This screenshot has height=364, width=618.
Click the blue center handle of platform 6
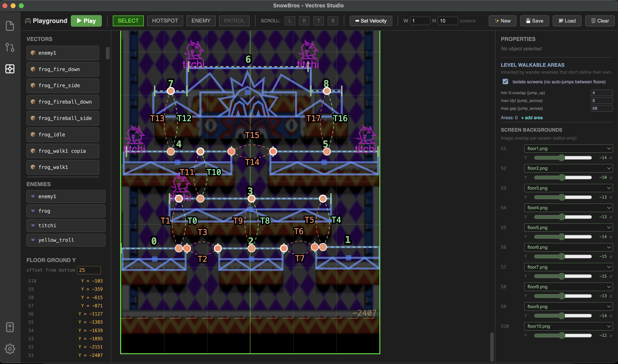pyautogui.click(x=248, y=92)
